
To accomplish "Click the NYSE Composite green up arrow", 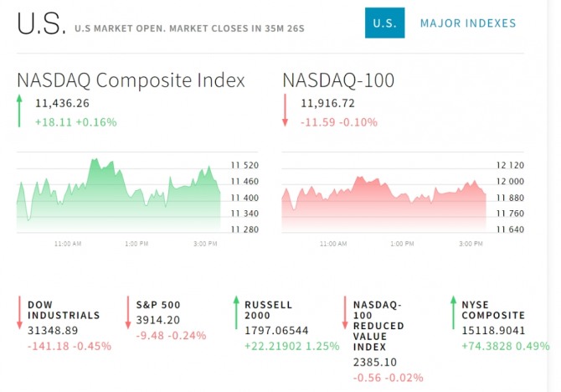I will coord(453,310).
